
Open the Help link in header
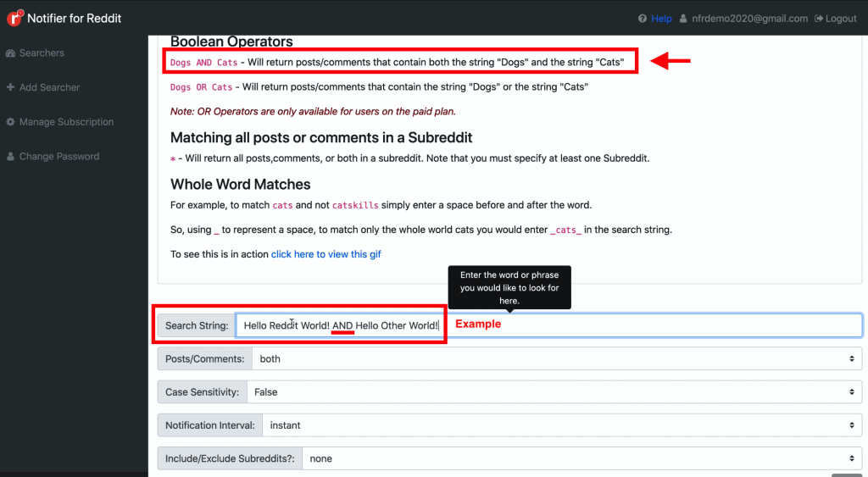[661, 19]
